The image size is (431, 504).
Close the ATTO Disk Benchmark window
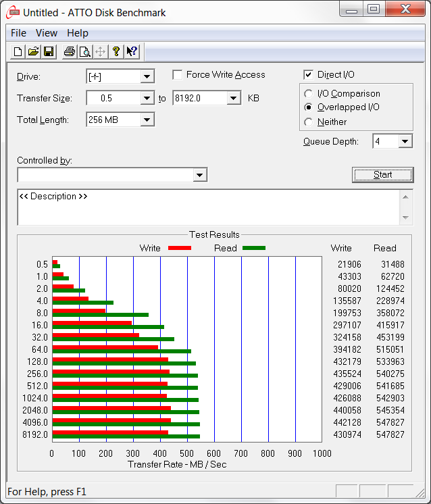[x=405, y=9]
